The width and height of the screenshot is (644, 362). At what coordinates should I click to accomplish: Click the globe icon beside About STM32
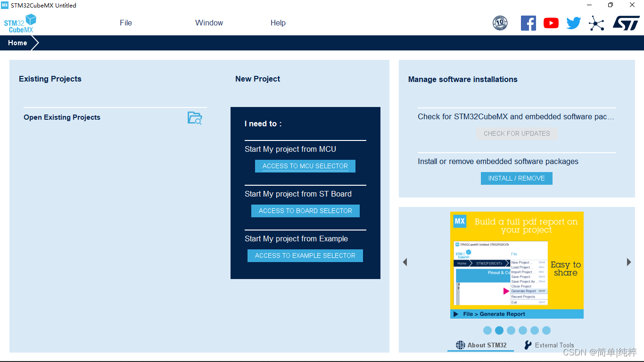tap(461, 345)
